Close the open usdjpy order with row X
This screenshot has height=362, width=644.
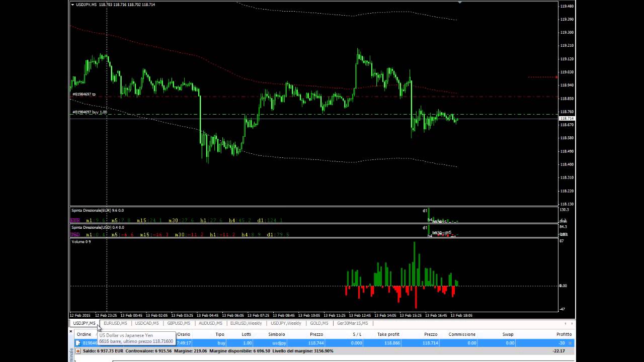pyautogui.click(x=570, y=343)
